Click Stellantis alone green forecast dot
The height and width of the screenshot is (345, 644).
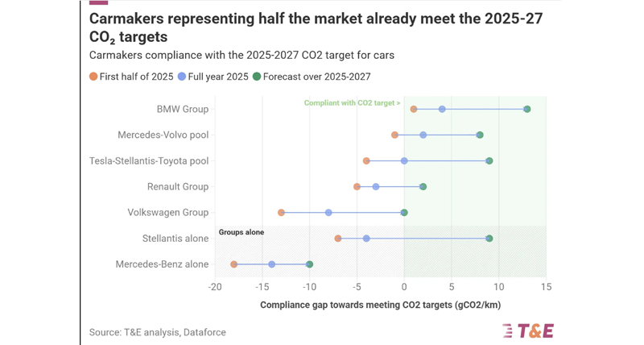(x=489, y=239)
